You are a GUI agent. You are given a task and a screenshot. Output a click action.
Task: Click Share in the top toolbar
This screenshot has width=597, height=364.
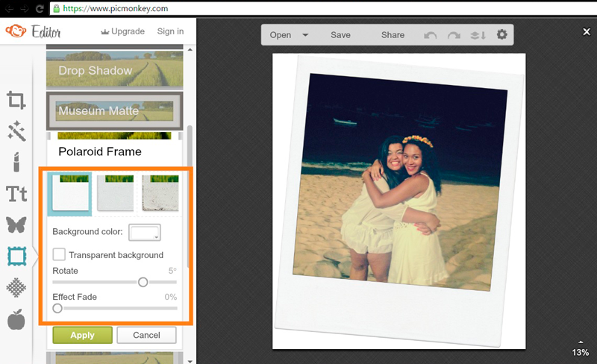coord(393,35)
